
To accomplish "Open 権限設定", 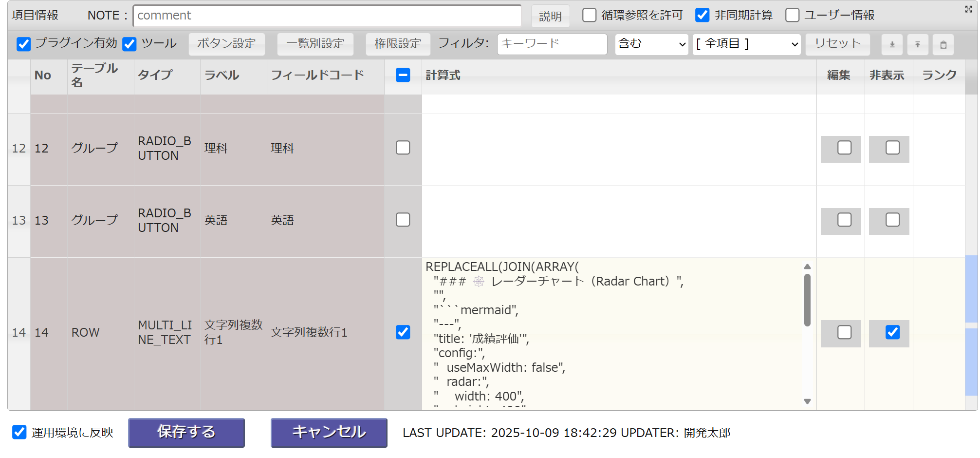I will tap(398, 44).
